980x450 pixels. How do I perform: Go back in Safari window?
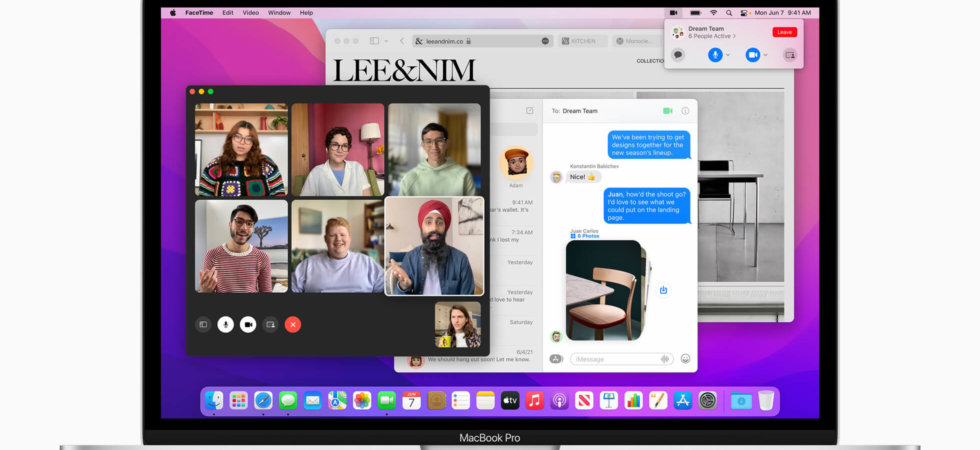point(402,41)
